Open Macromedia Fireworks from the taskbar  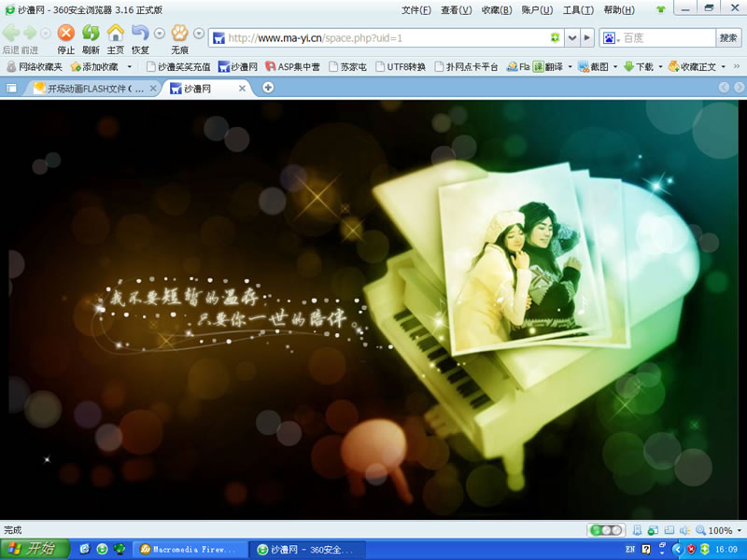(190, 550)
